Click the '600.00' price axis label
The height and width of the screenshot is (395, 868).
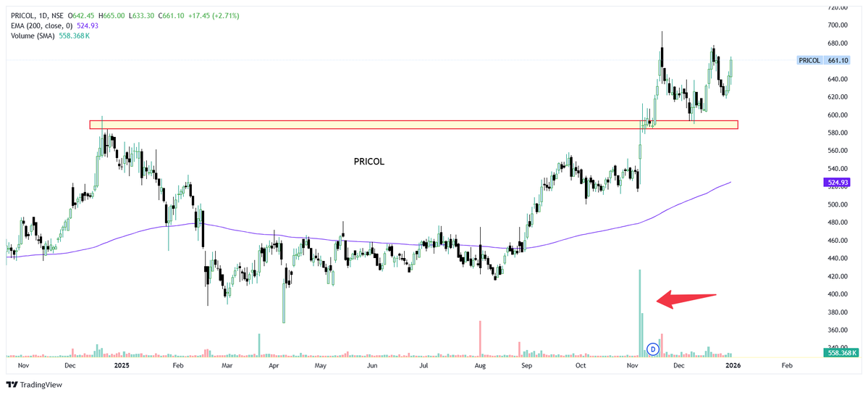coord(838,115)
